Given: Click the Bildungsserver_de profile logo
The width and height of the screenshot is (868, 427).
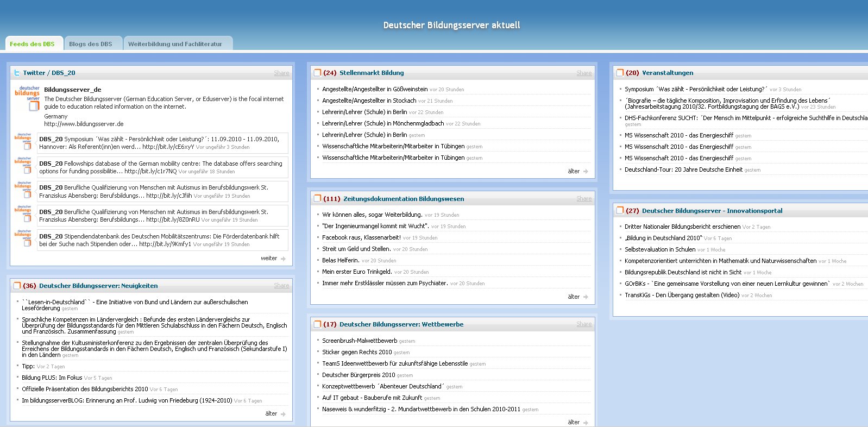Looking at the screenshot, I should tap(27, 97).
